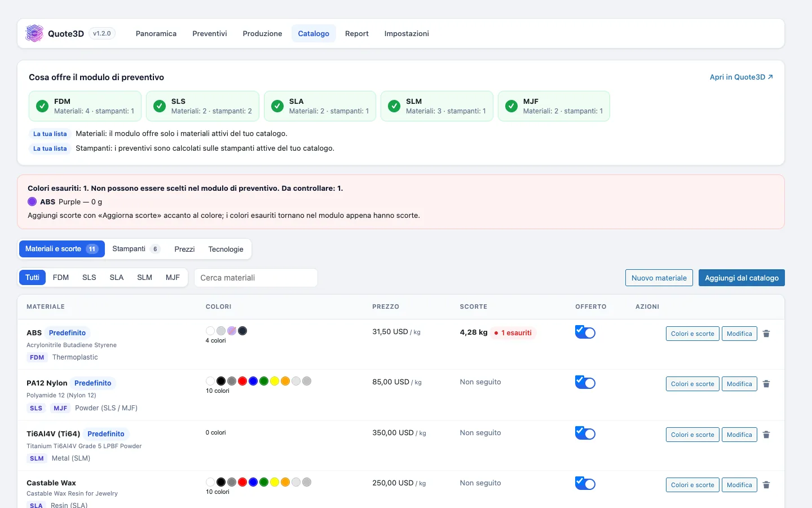812x508 pixels.
Task: Click the Predefinito badge next to ABS
Action: [x=67, y=333]
